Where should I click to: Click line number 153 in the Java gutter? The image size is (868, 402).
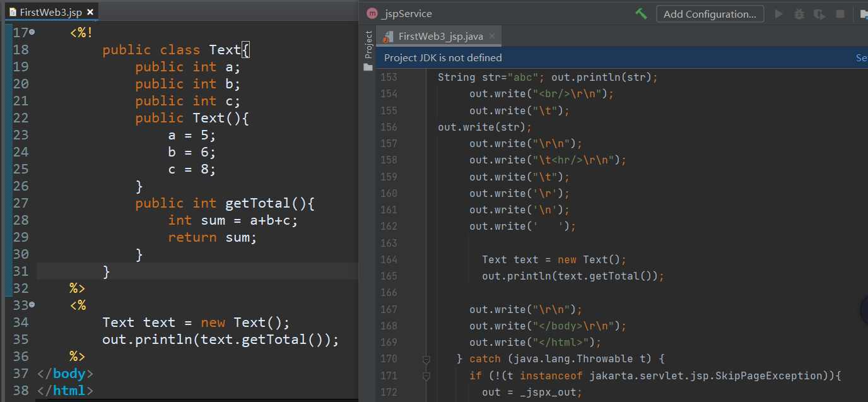(x=389, y=77)
